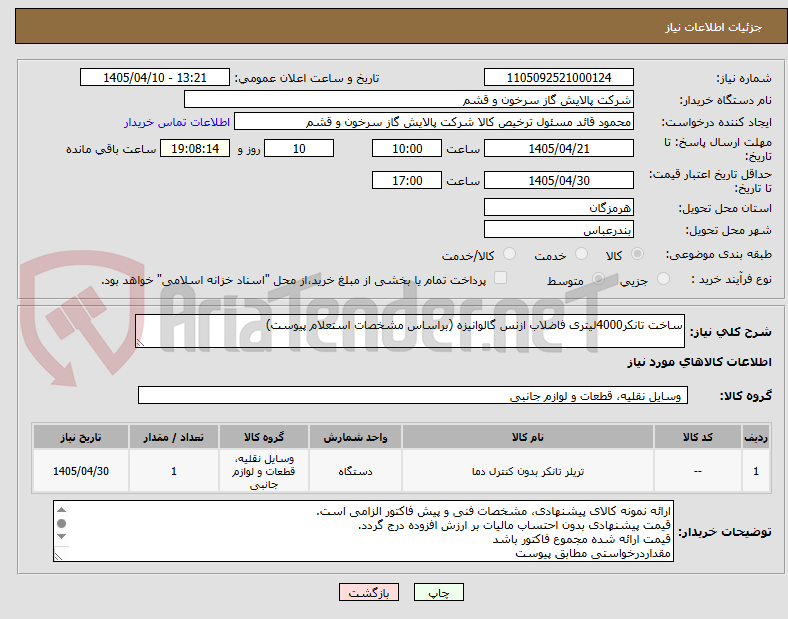Select the جزیی purchase type radio
The height and width of the screenshot is (619, 788).
point(663,279)
